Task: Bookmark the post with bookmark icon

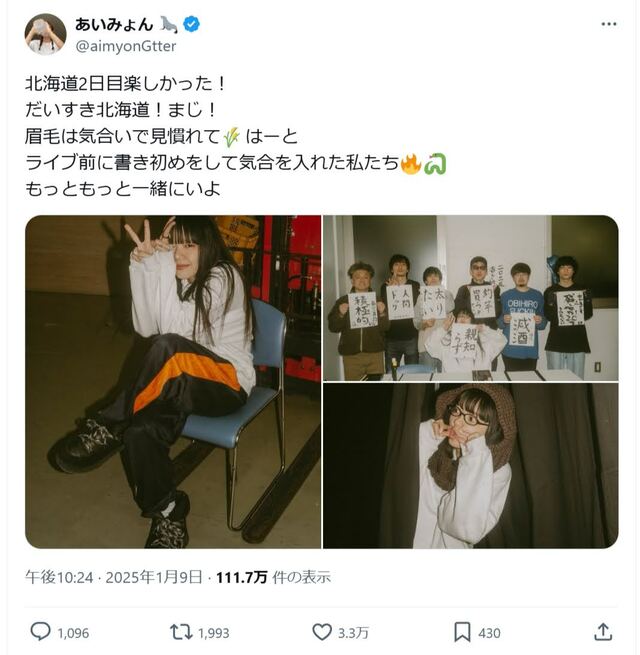Action: [x=462, y=632]
